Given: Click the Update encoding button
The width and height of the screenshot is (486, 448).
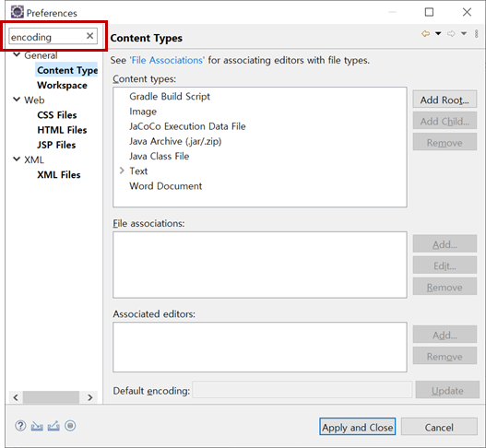Looking at the screenshot, I should pos(447,390).
